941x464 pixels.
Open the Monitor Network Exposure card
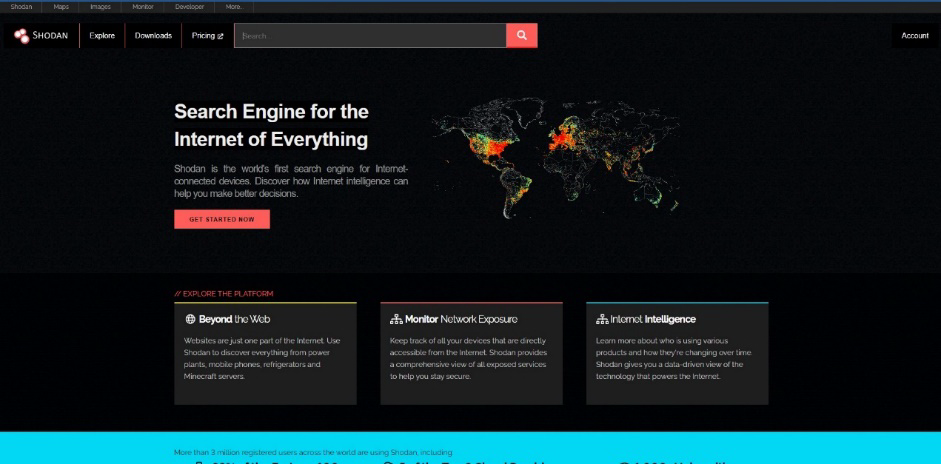click(x=471, y=353)
